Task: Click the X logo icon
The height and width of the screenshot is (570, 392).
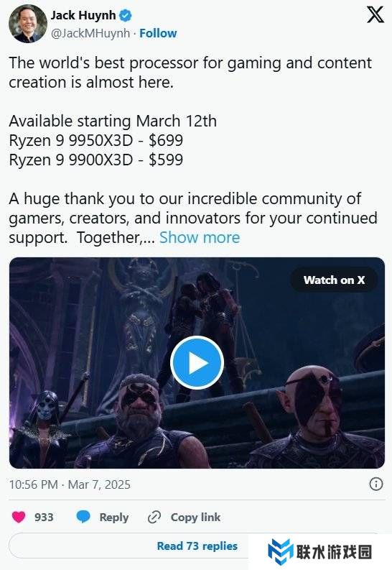Action: tap(375, 15)
